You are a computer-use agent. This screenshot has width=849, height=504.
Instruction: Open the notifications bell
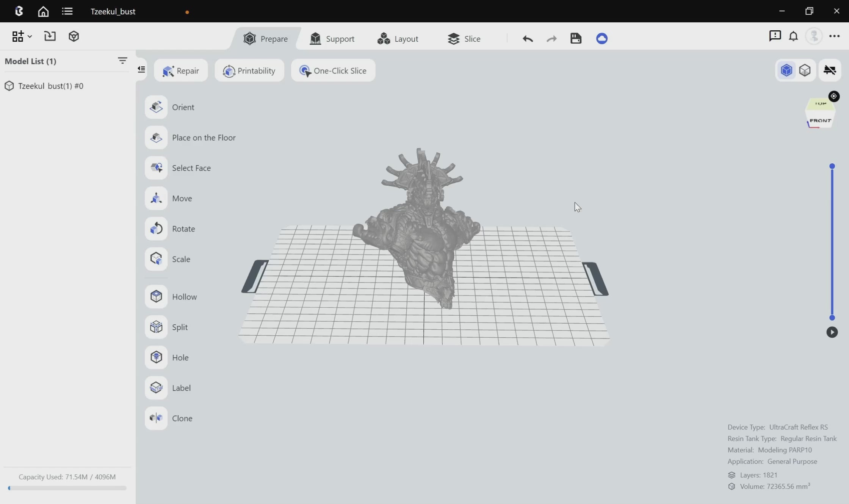coord(793,36)
